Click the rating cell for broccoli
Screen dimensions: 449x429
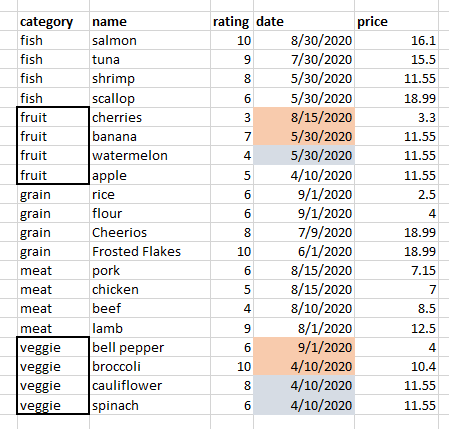[x=232, y=366]
